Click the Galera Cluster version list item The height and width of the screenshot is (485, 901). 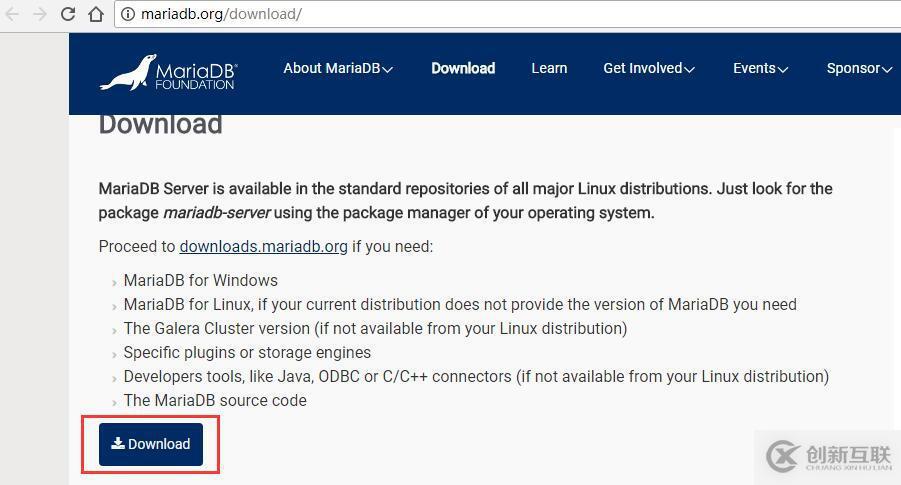(375, 328)
